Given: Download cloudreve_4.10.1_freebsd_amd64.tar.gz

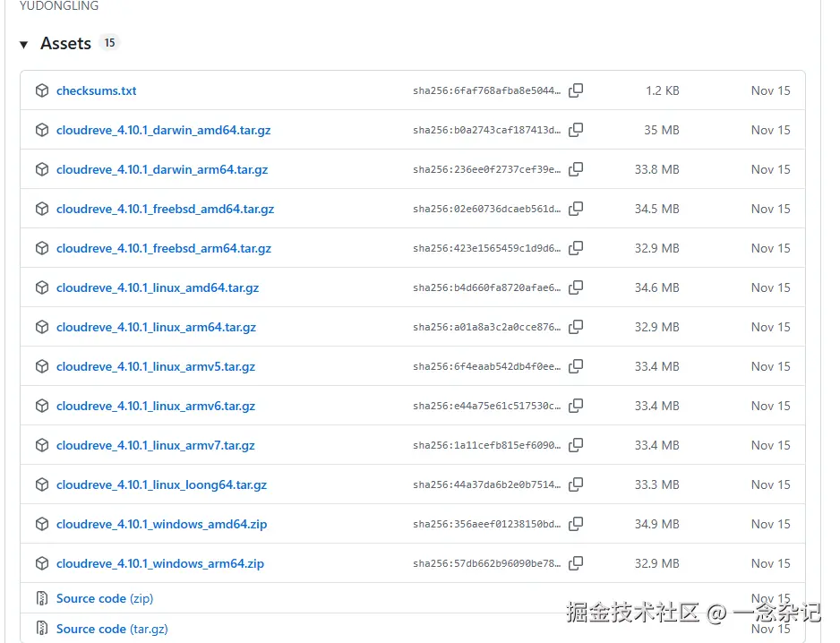Looking at the screenshot, I should point(165,209).
